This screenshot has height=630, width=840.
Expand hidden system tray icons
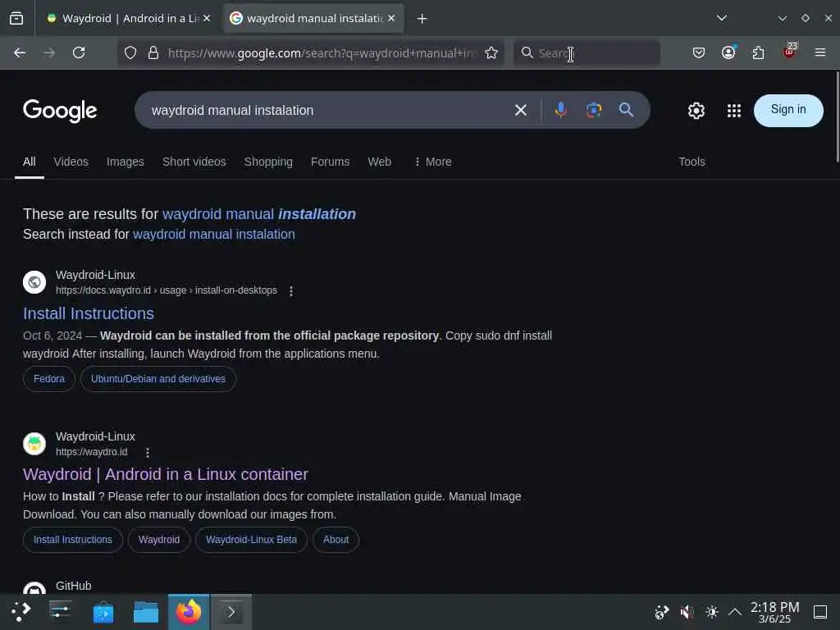pos(735,612)
